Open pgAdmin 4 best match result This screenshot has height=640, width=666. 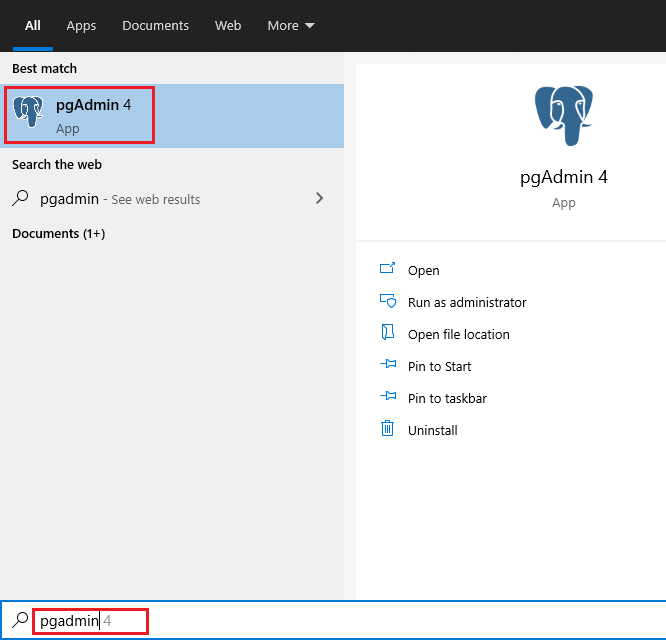[172, 116]
